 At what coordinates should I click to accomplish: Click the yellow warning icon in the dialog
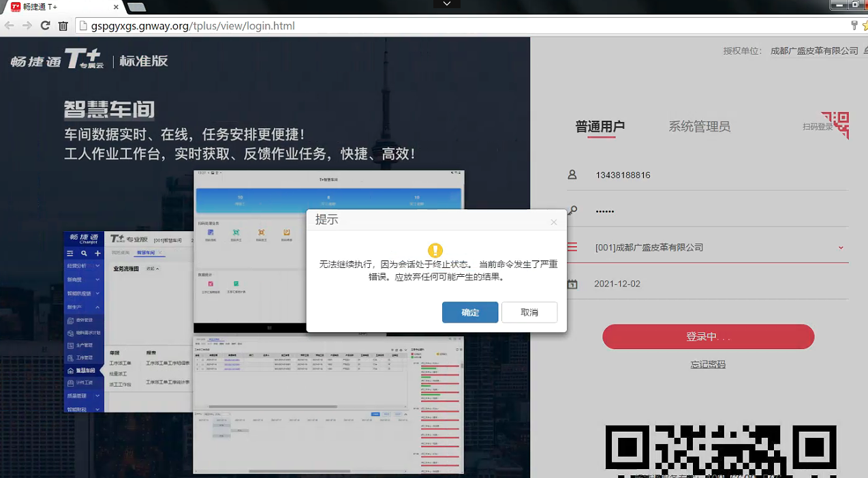coord(435,250)
